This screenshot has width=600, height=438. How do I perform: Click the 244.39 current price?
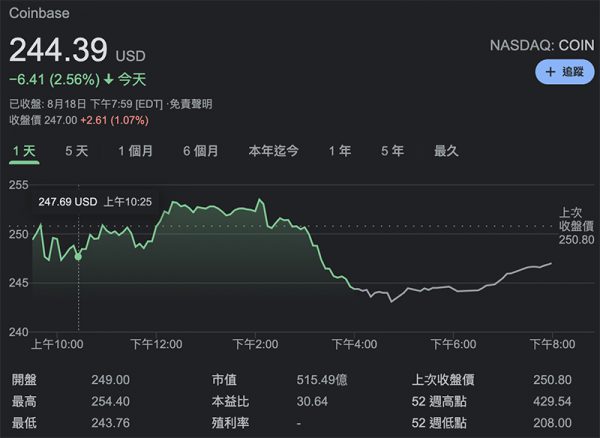pyautogui.click(x=58, y=50)
